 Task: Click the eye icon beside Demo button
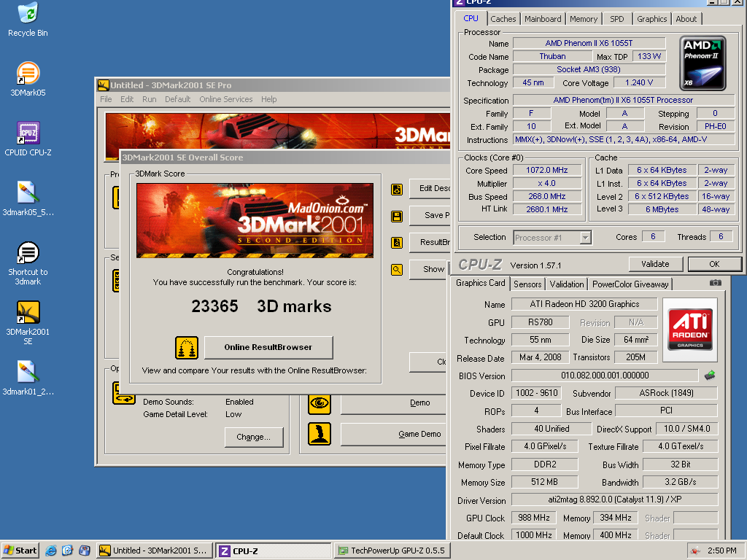pos(320,404)
